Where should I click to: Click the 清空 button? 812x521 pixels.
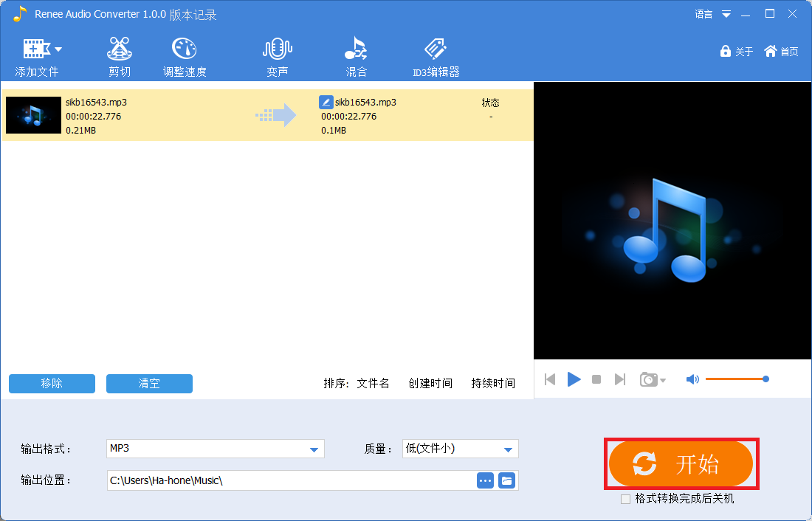coord(149,384)
